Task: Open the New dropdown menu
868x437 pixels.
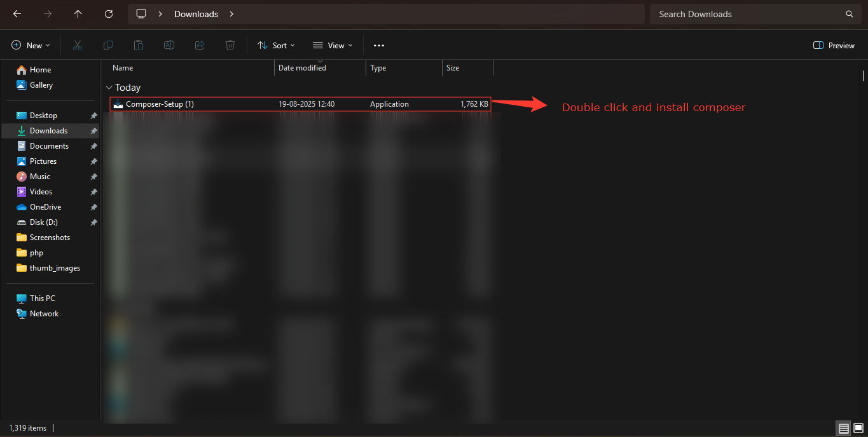Action: click(x=31, y=45)
